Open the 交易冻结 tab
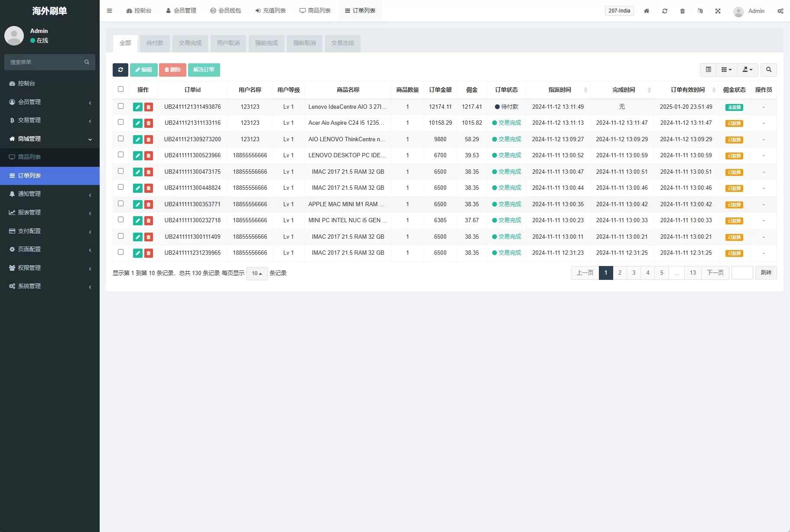790x532 pixels. point(342,43)
